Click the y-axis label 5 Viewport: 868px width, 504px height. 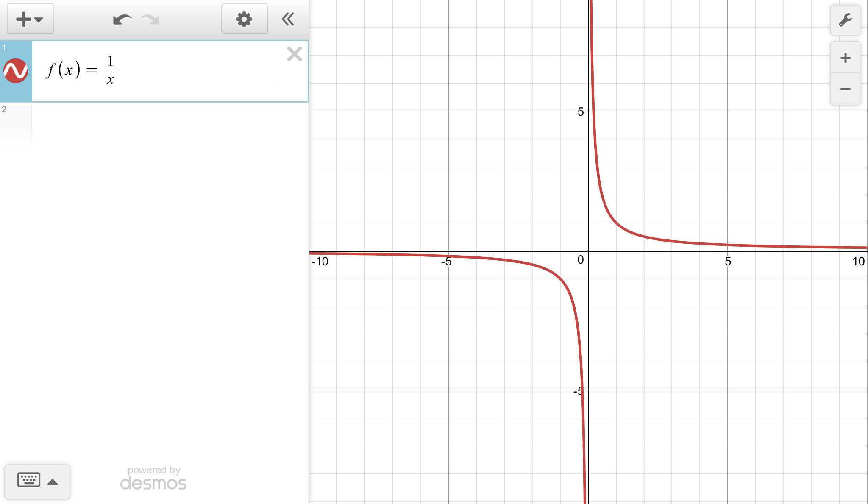(x=580, y=111)
